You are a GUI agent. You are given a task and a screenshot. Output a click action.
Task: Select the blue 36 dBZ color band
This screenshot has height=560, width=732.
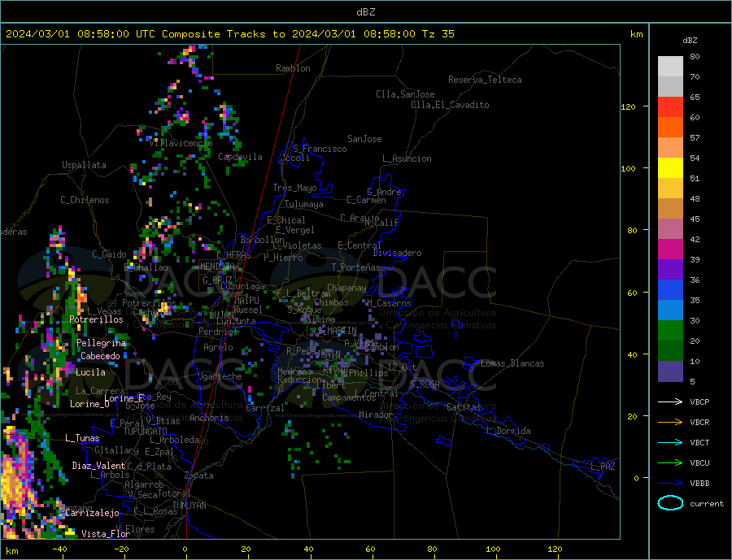click(x=670, y=290)
